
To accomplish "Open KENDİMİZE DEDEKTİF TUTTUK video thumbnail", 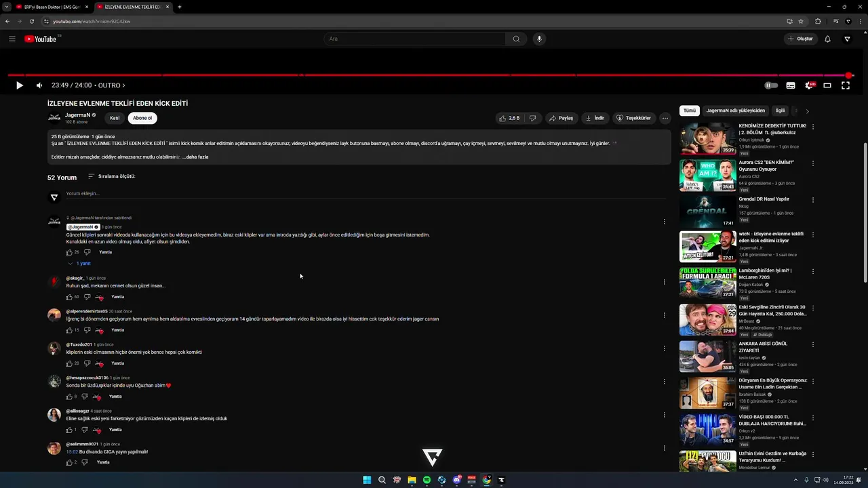I will [x=707, y=139].
